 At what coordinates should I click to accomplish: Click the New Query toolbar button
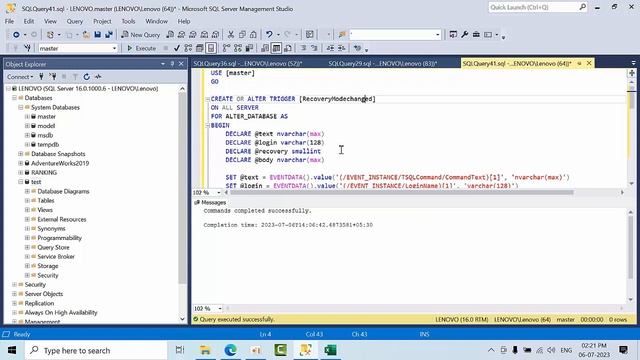pyautogui.click(x=141, y=35)
